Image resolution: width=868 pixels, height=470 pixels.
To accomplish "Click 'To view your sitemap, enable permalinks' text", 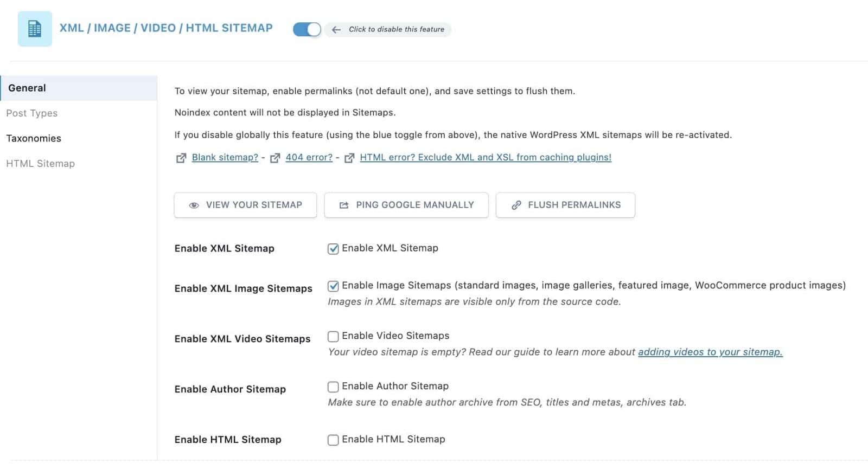I will pyautogui.click(x=375, y=91).
